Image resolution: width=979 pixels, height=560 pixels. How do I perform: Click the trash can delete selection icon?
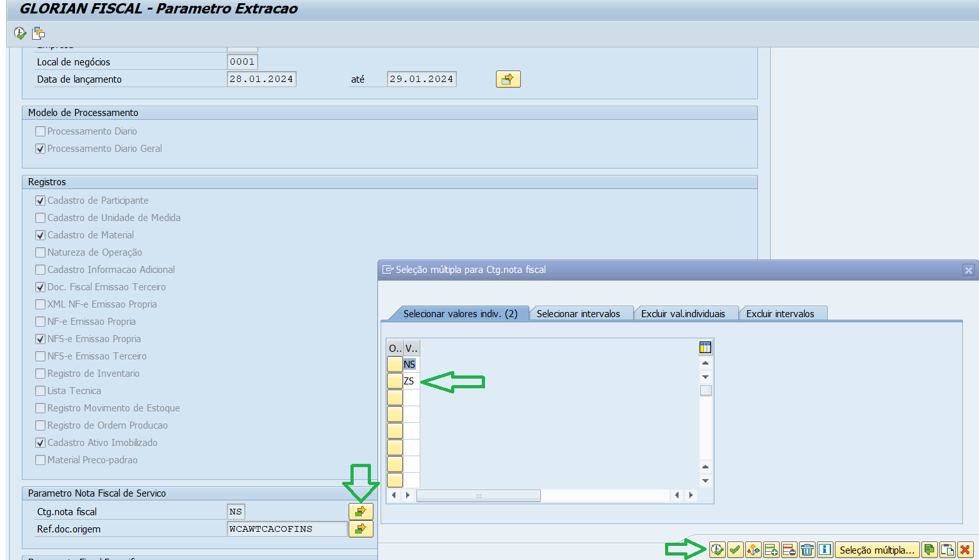[x=807, y=550]
